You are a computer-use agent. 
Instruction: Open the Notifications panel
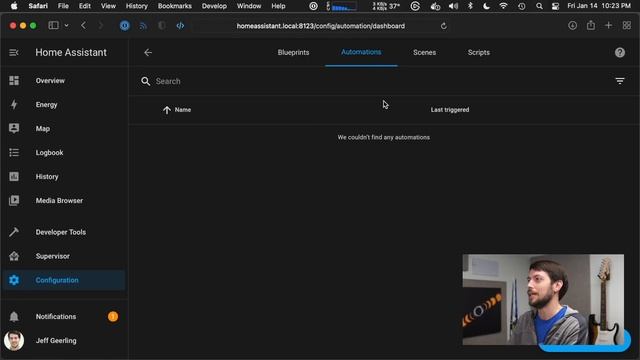64,317
